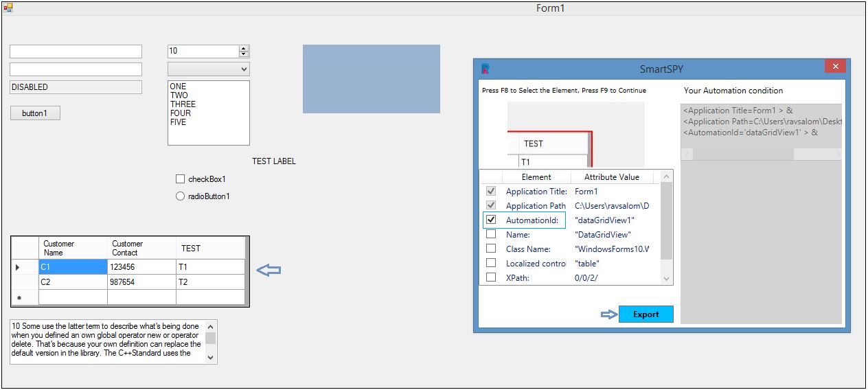Close the SmartSPY window
Image resolution: width=868 pixels, height=390 pixels.
coord(835,67)
